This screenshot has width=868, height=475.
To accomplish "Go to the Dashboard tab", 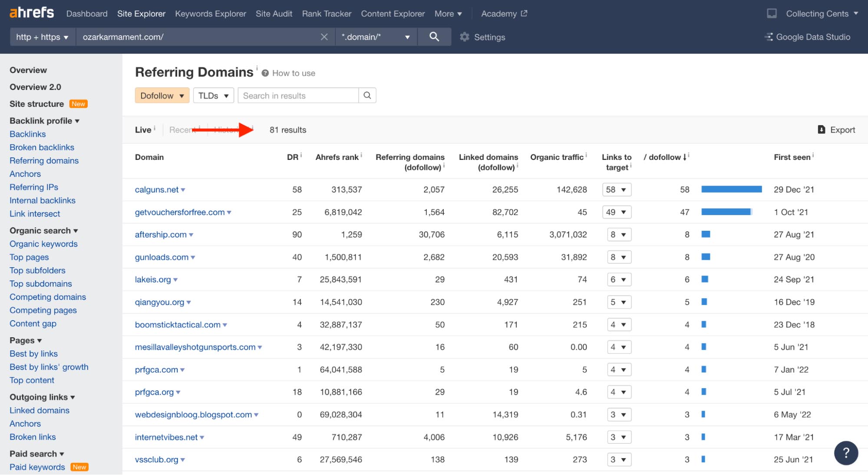I will click(87, 13).
